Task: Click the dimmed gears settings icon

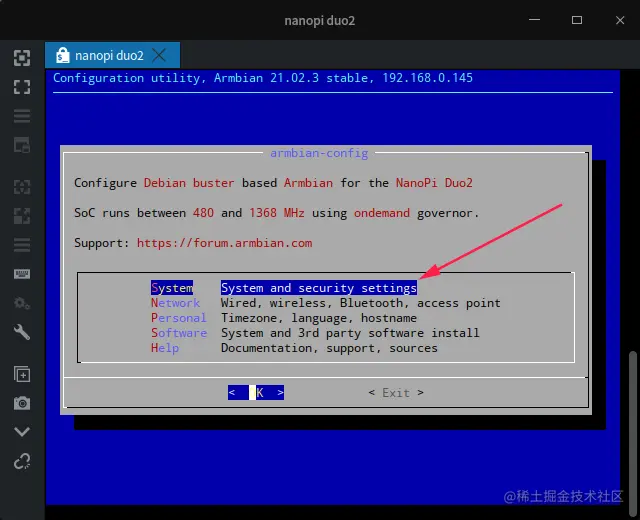Action: coord(22,303)
